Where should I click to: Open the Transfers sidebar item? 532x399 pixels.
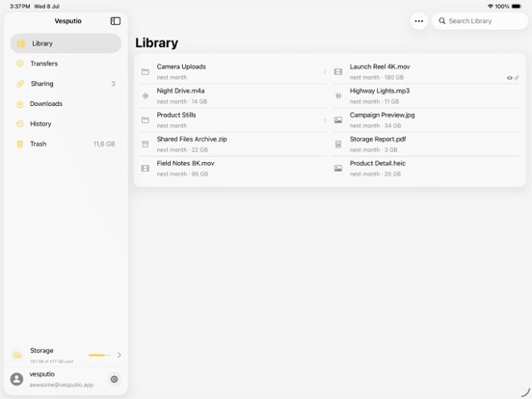66,64
